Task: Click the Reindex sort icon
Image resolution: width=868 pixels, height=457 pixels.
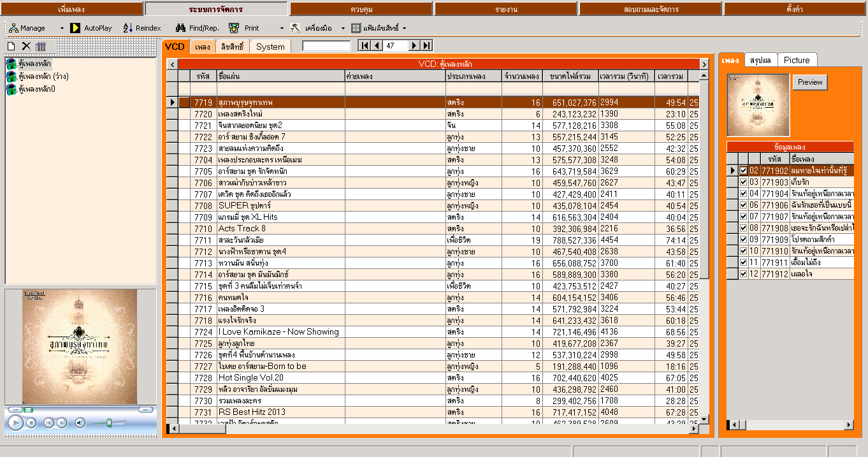Action: [x=127, y=28]
